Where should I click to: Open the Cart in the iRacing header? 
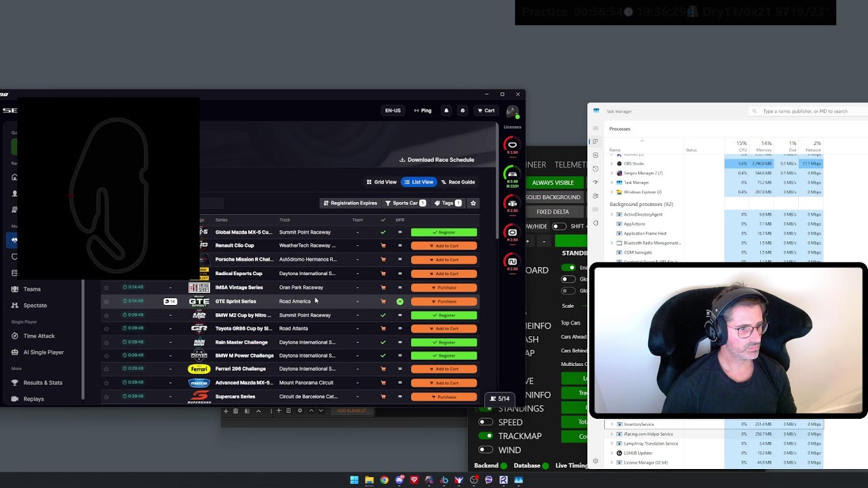tap(486, 110)
